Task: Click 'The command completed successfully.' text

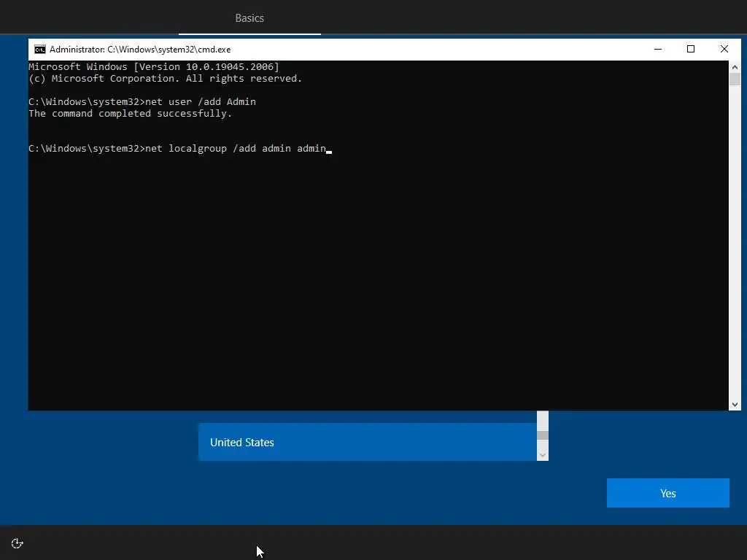Action: coord(130,113)
